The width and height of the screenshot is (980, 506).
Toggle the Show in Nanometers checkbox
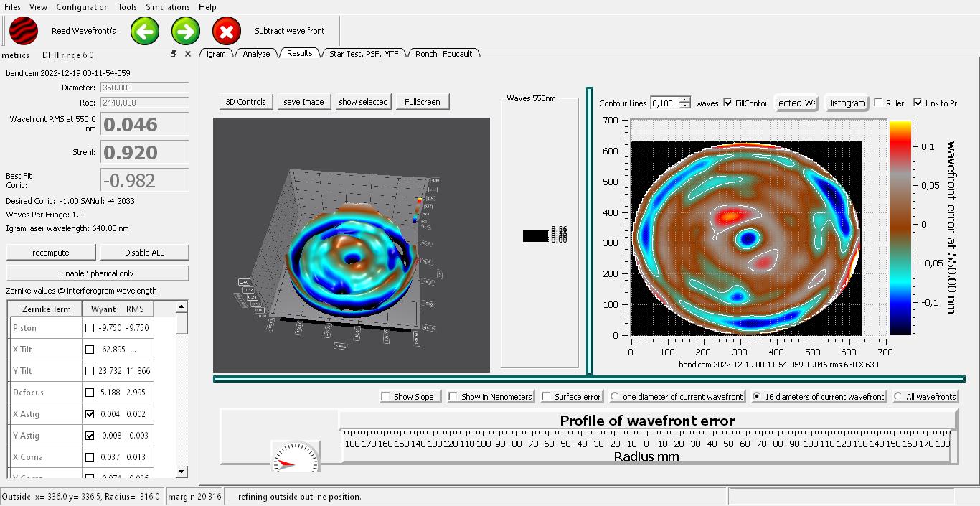click(453, 396)
